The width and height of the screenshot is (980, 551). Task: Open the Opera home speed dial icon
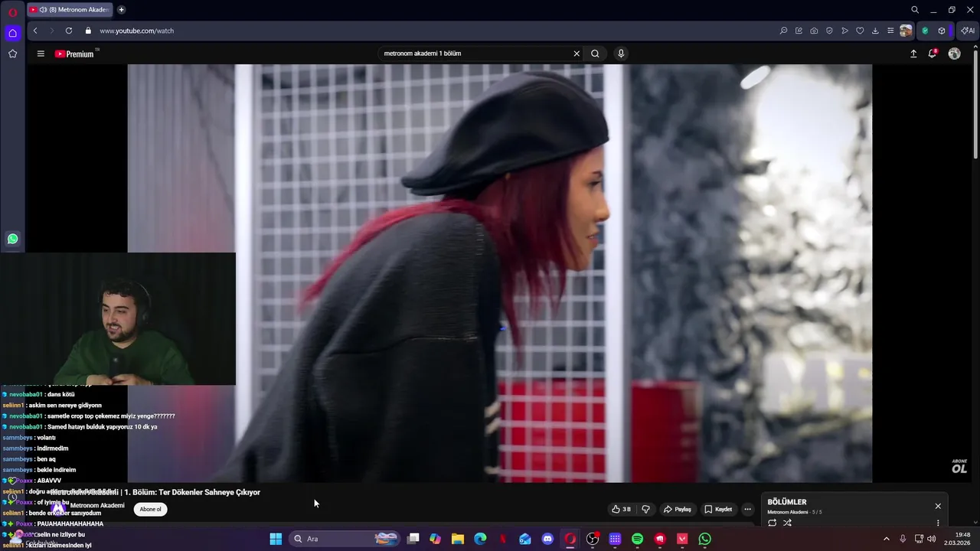pyautogui.click(x=12, y=33)
